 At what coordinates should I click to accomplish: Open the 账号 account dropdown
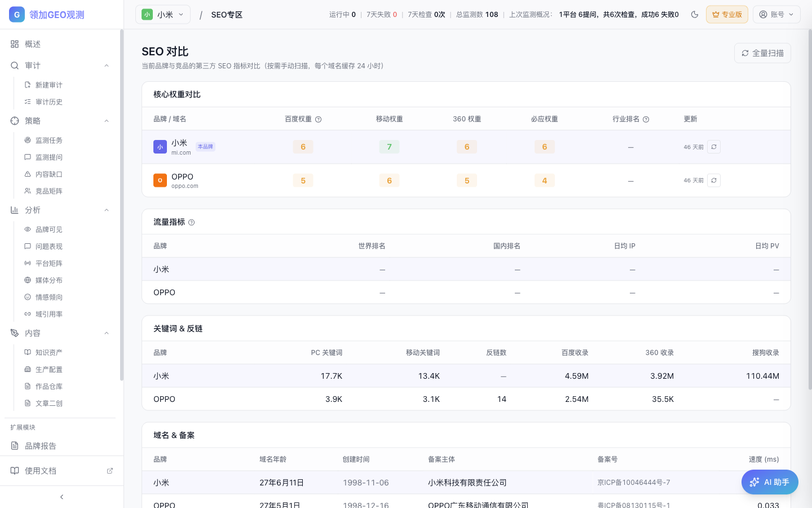[776, 15]
